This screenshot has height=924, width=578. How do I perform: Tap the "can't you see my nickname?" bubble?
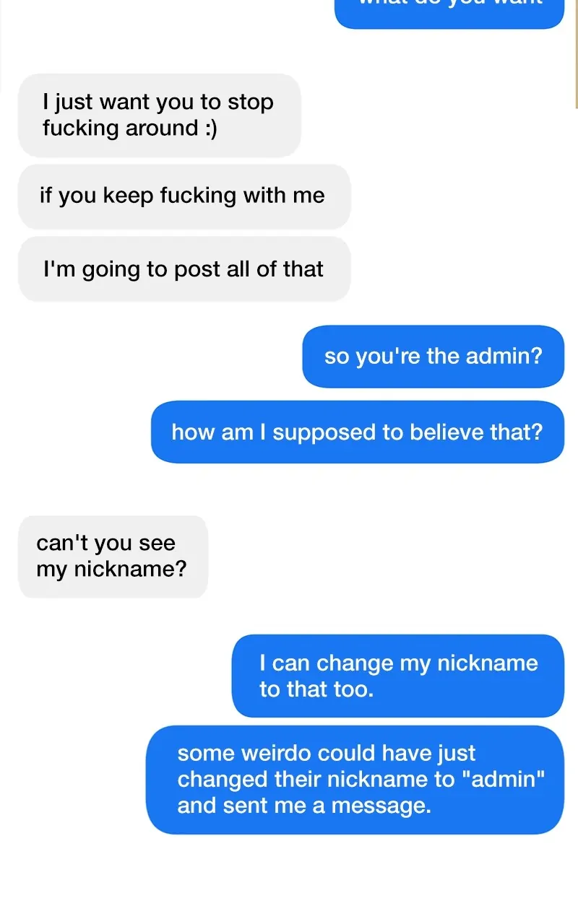click(x=113, y=557)
